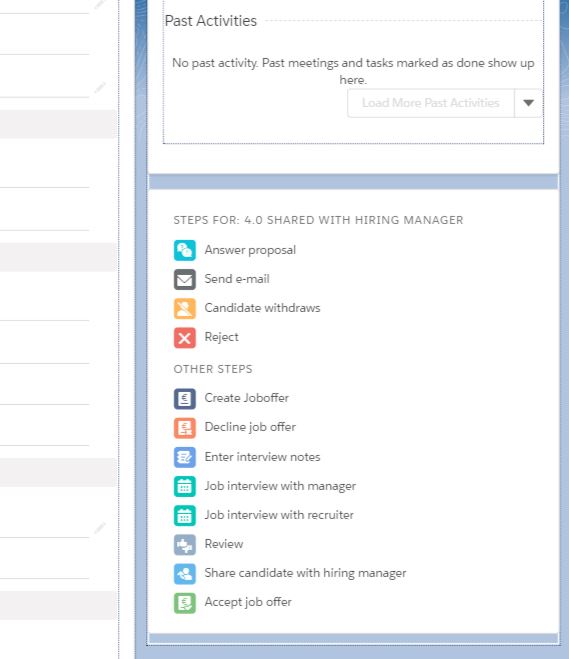The width and height of the screenshot is (569, 659).
Task: Click the Reject step label
Action: pyautogui.click(x=221, y=337)
